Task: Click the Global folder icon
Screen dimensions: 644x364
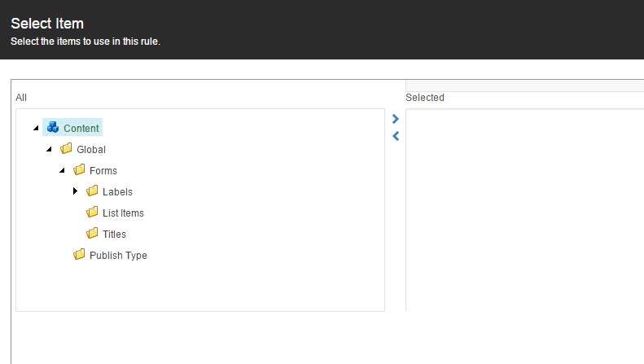Action: pos(66,149)
